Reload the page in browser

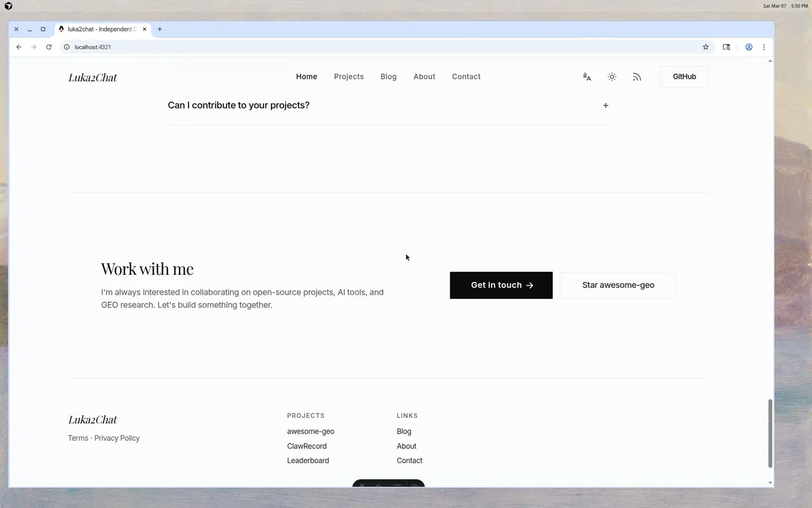click(x=49, y=47)
